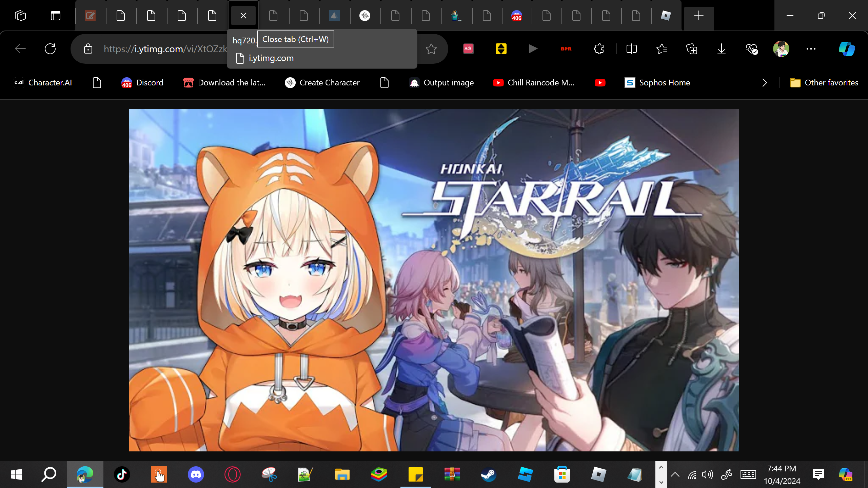Open the red BTR extension
This screenshot has width=868, height=488.
pyautogui.click(x=566, y=49)
